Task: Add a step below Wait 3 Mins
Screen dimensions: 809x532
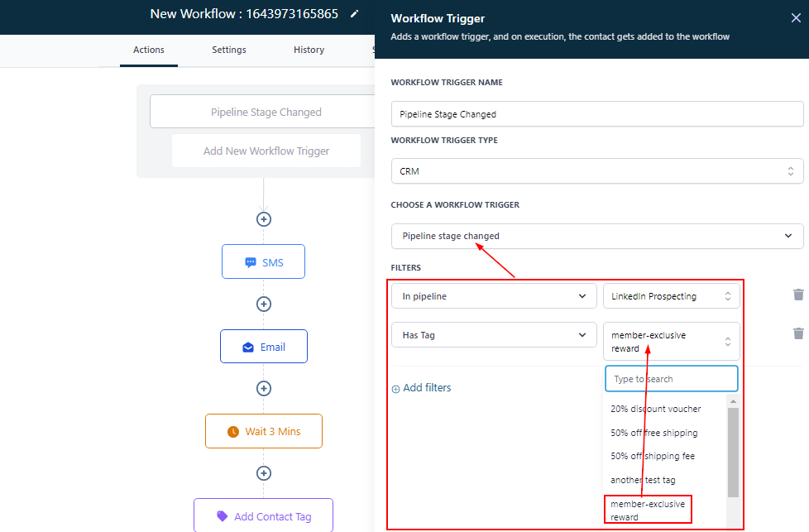Action: (x=264, y=473)
